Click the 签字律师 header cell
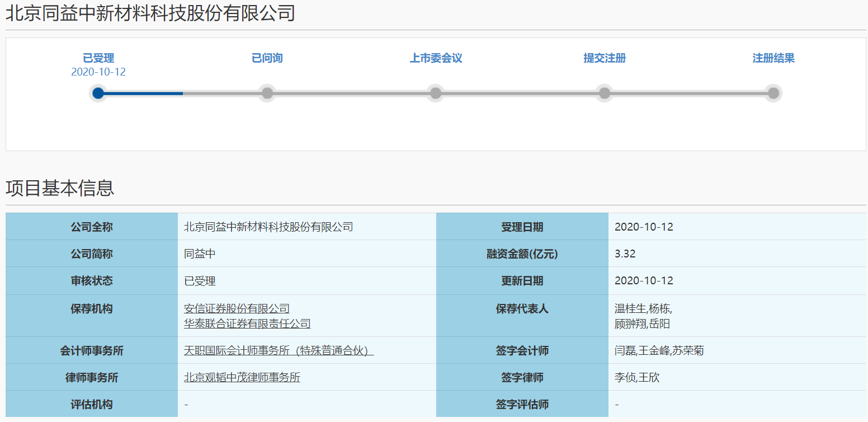The image size is (868, 422). click(x=522, y=377)
